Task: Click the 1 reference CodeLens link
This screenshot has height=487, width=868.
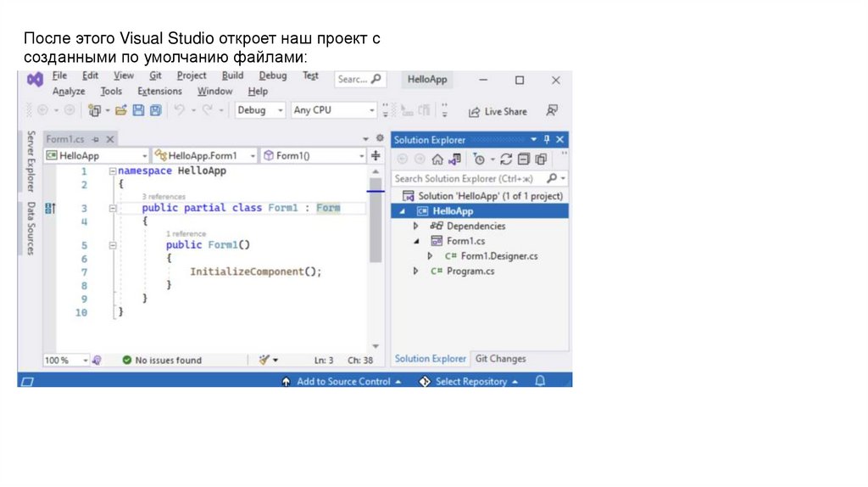Action: [x=186, y=234]
